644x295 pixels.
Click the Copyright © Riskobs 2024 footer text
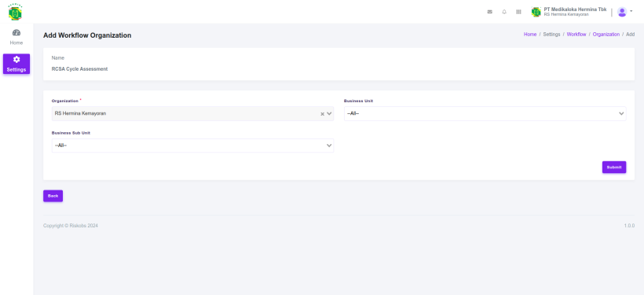pyautogui.click(x=70, y=226)
